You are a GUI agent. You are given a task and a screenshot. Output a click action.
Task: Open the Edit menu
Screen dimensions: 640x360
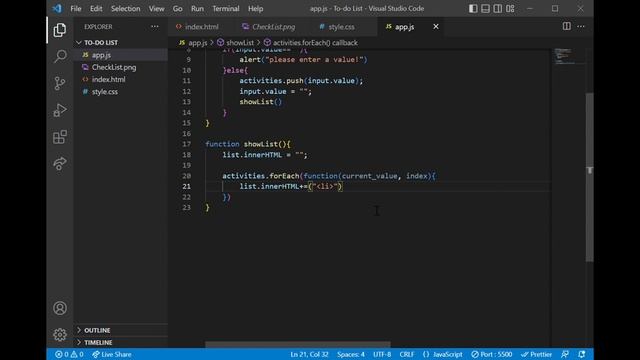coord(96,9)
